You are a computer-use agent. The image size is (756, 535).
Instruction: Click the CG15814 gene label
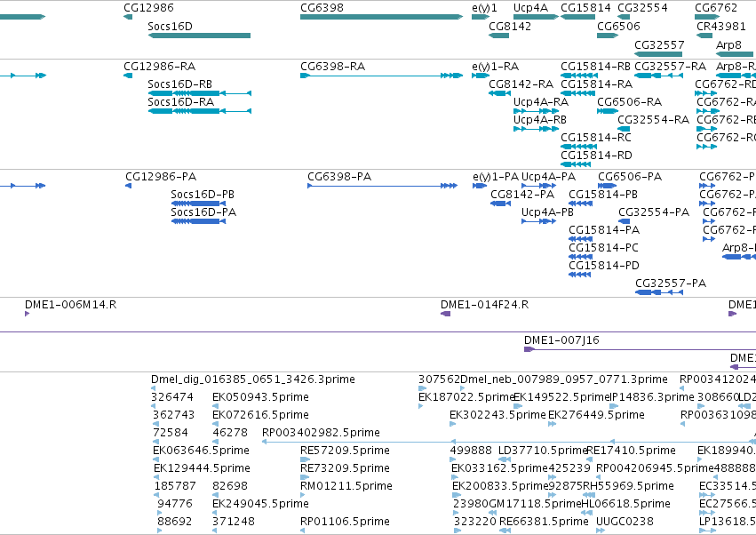[x=585, y=8]
